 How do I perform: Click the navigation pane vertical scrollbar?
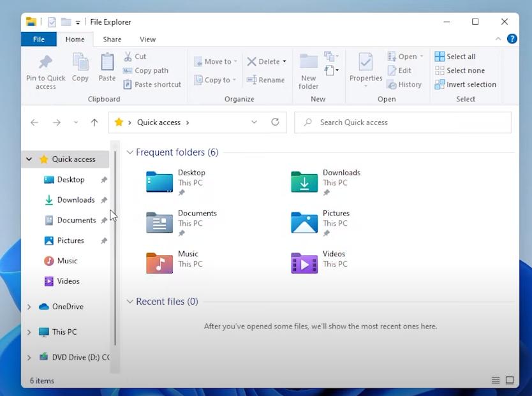115,249
